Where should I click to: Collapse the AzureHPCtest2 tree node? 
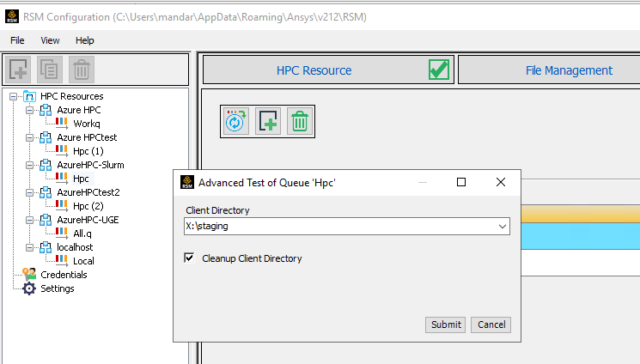pyautogui.click(x=29, y=192)
